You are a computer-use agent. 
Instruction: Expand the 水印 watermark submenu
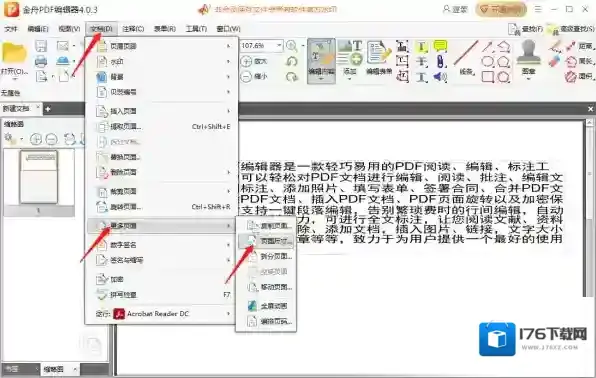pyautogui.click(x=162, y=61)
